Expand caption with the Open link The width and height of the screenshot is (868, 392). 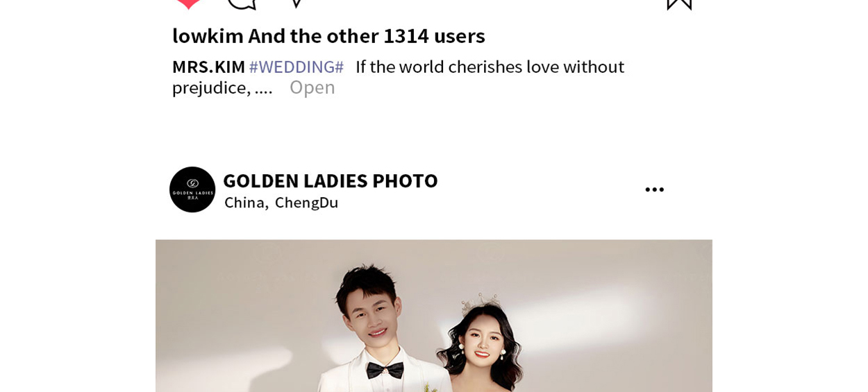[312, 87]
